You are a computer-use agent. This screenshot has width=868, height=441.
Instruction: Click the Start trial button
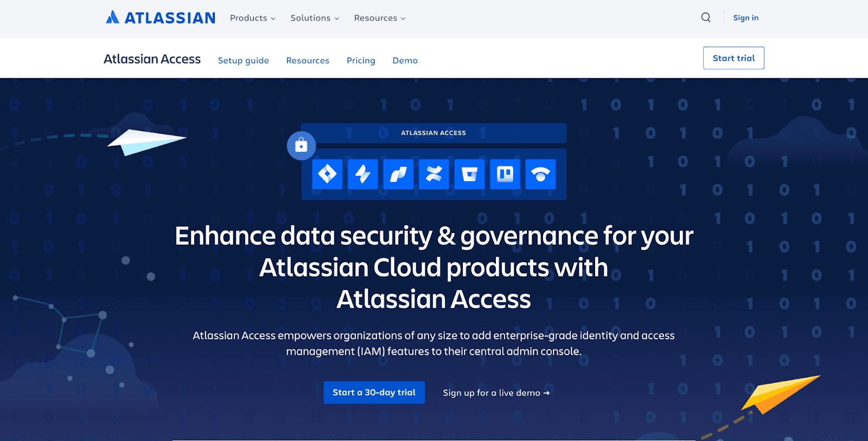coord(733,58)
